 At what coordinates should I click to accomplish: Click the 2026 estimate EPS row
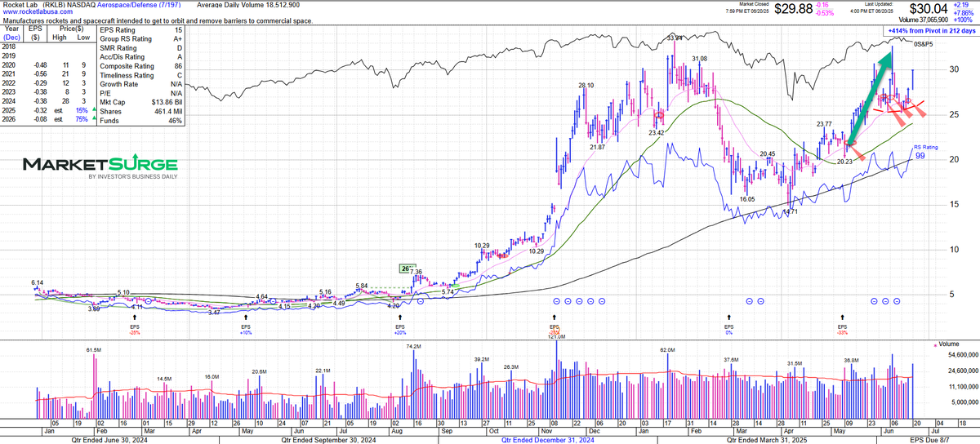click(47, 120)
